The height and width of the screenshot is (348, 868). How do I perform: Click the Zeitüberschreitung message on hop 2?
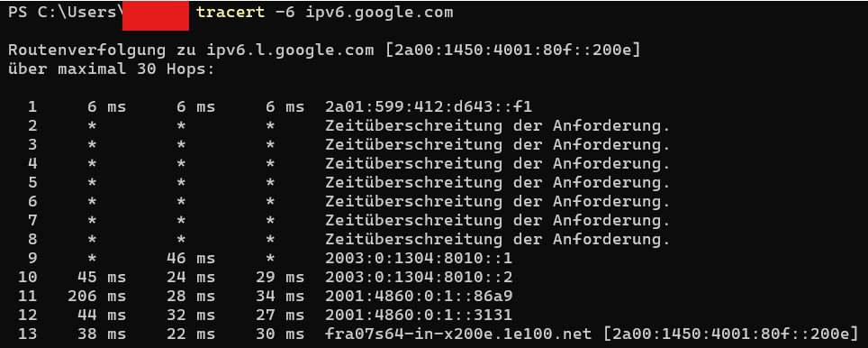point(498,126)
